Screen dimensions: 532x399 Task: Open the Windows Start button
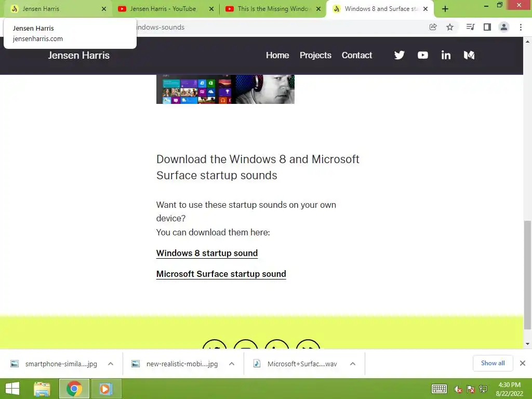pos(12,389)
